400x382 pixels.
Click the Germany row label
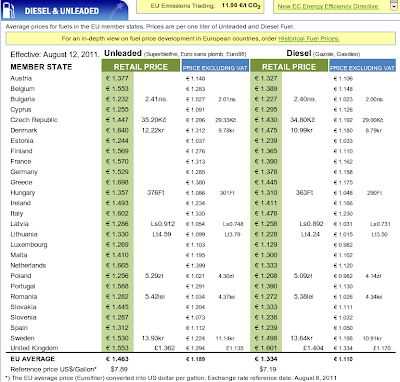(x=24, y=172)
